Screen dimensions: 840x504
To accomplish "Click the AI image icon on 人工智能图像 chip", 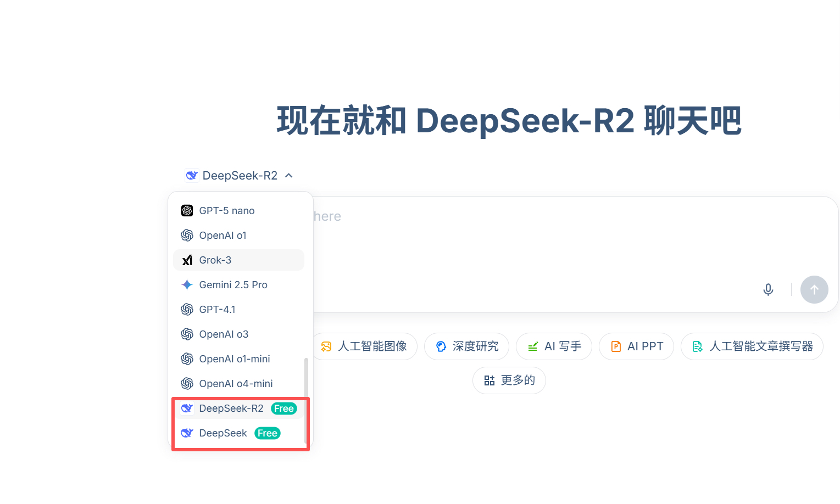I will pyautogui.click(x=326, y=346).
